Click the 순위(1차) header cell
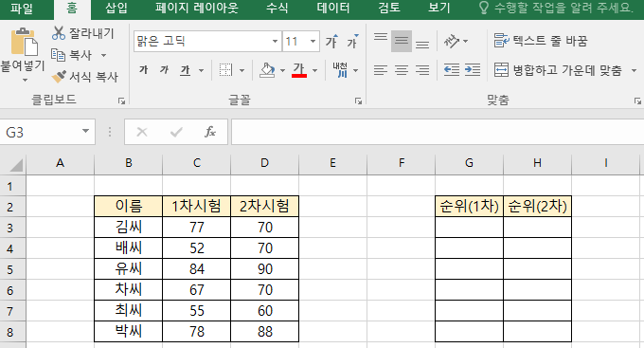 [x=469, y=206]
